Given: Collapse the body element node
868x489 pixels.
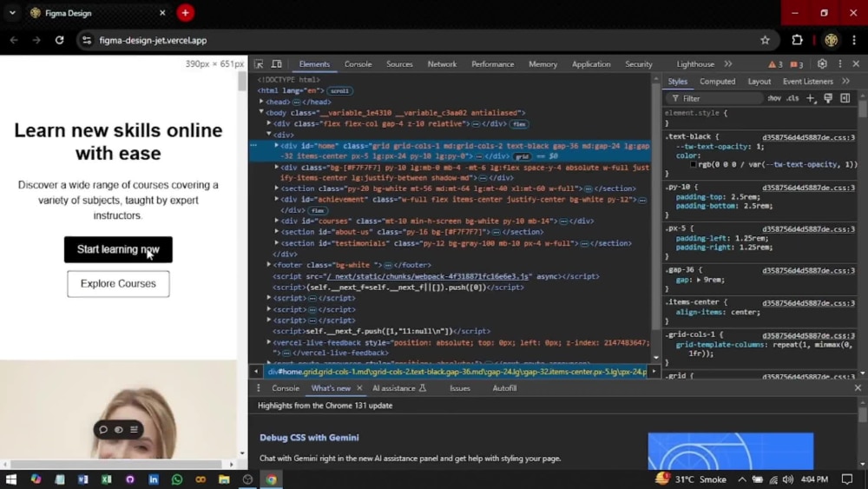Looking at the screenshot, I should coord(261,112).
